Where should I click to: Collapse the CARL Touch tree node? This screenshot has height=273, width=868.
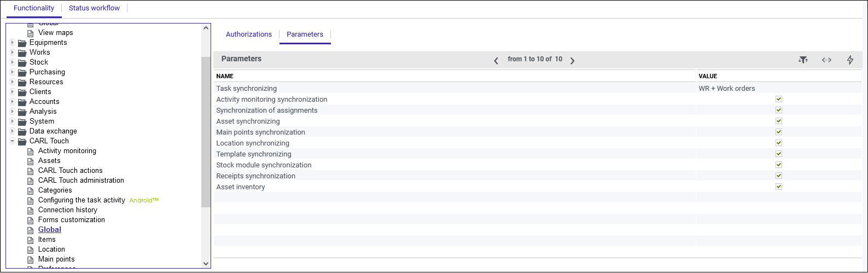(12, 141)
